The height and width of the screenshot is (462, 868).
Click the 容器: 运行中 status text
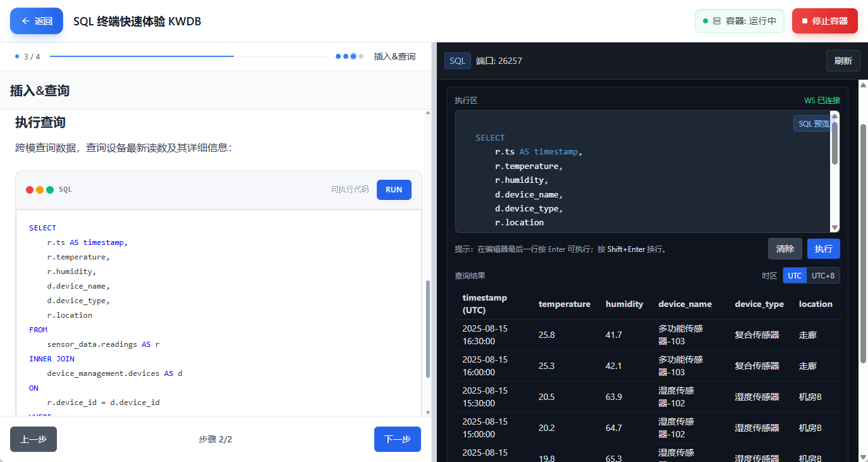(x=751, y=21)
